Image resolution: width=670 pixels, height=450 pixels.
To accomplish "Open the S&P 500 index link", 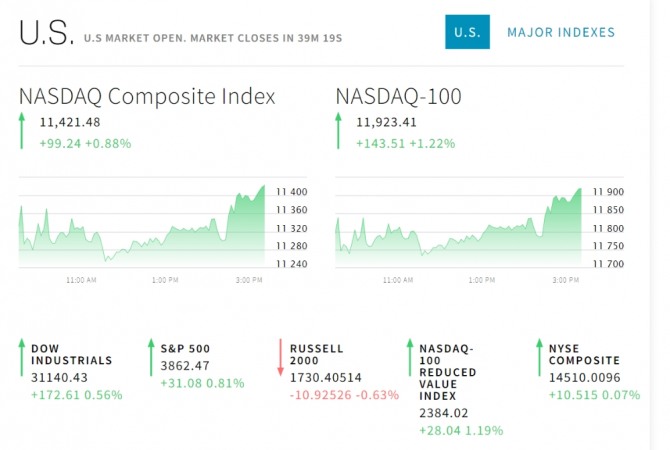I will click(x=185, y=349).
